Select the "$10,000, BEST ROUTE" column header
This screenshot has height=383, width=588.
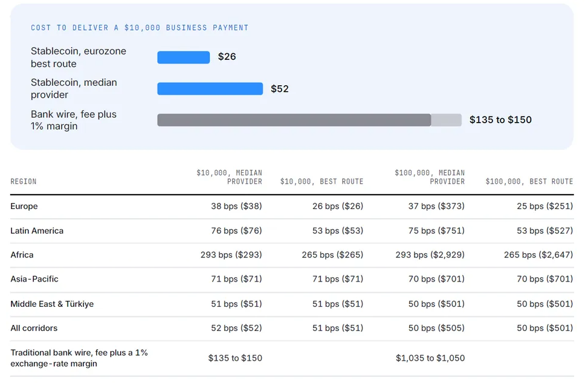click(x=321, y=182)
